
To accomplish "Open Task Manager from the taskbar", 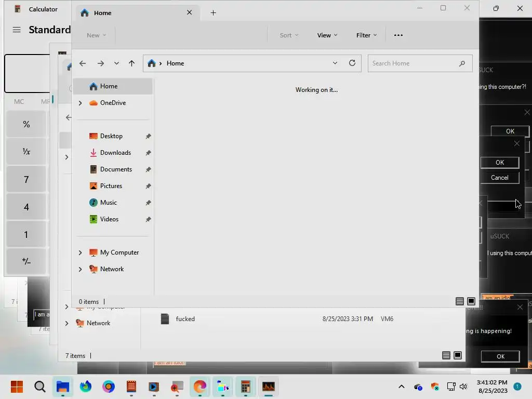I will 269,387.
